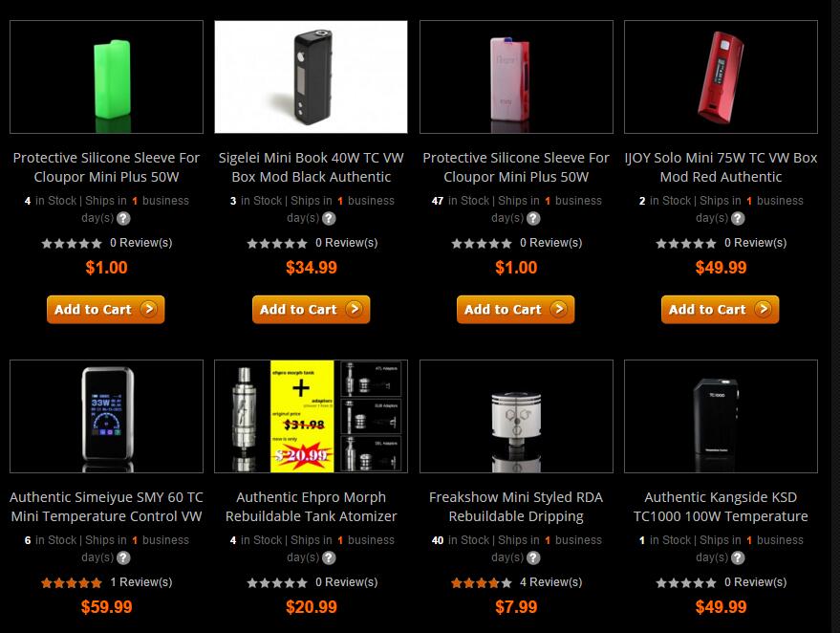Open Kangside KSD TC1000 product image
This screenshot has height=633, width=840.
pyautogui.click(x=721, y=416)
